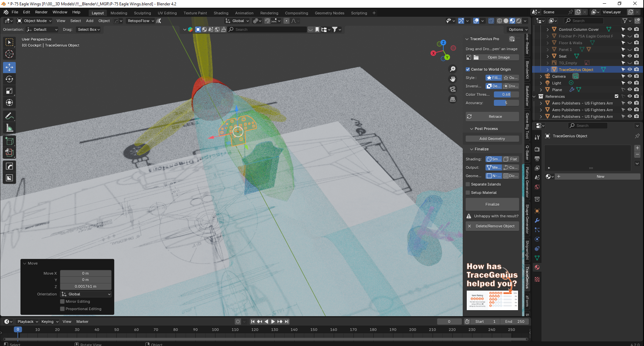Activate the Move tool
This screenshot has width=644, height=346.
(x=9, y=67)
